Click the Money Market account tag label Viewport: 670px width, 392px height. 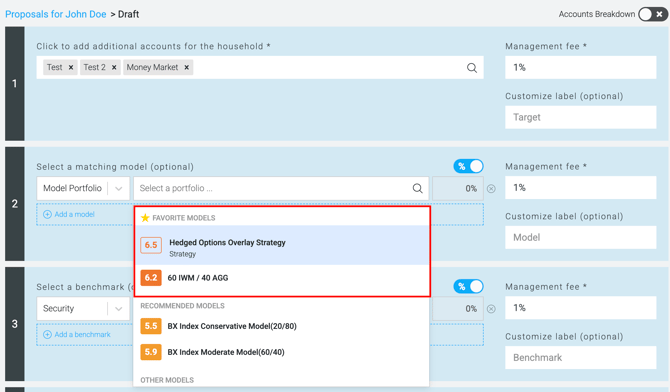152,67
